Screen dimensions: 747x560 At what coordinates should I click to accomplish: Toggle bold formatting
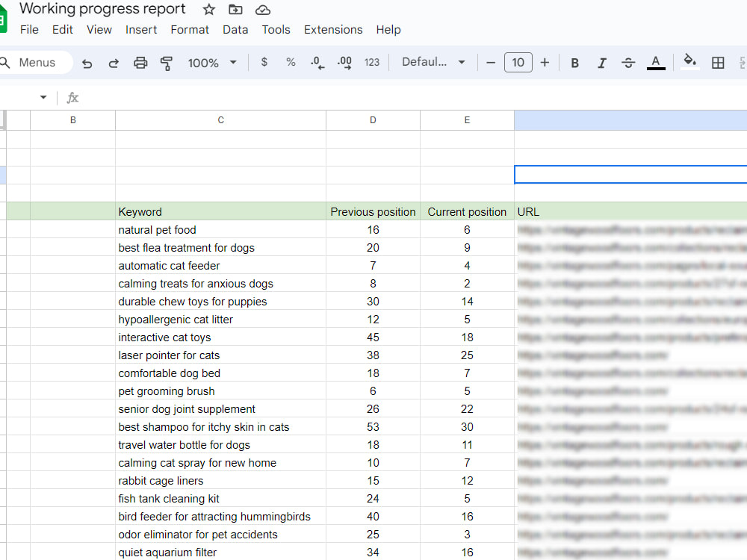click(x=574, y=63)
